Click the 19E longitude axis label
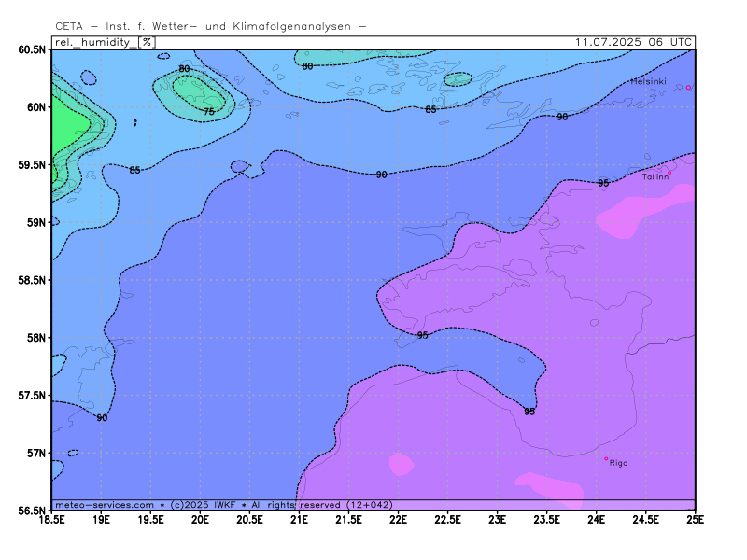747x560 pixels. tap(102, 520)
